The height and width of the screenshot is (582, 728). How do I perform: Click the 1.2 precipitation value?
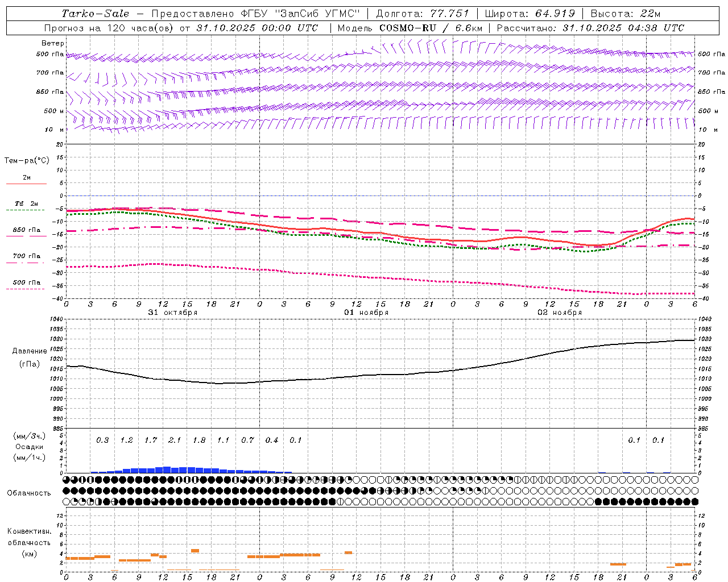coord(126,440)
